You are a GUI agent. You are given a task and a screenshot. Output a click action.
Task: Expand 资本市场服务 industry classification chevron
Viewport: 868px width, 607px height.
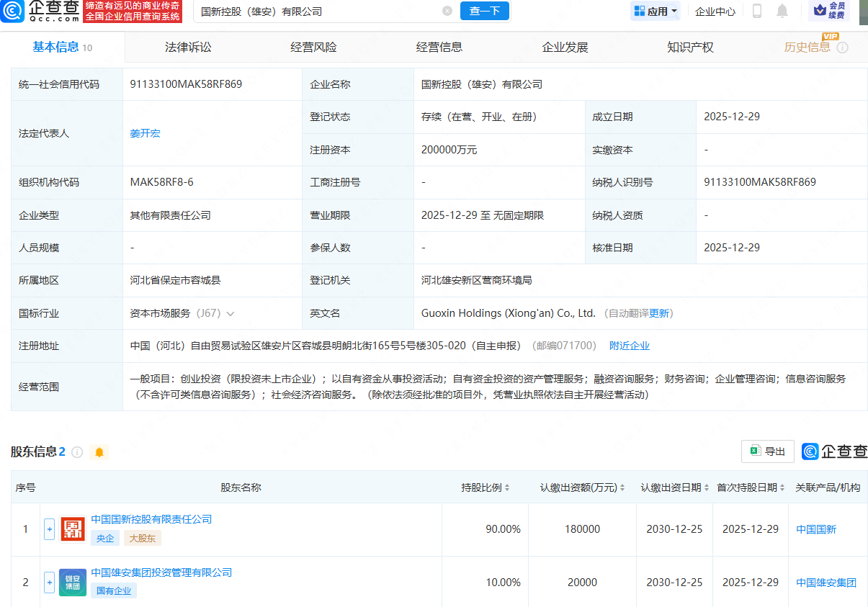coord(231,314)
